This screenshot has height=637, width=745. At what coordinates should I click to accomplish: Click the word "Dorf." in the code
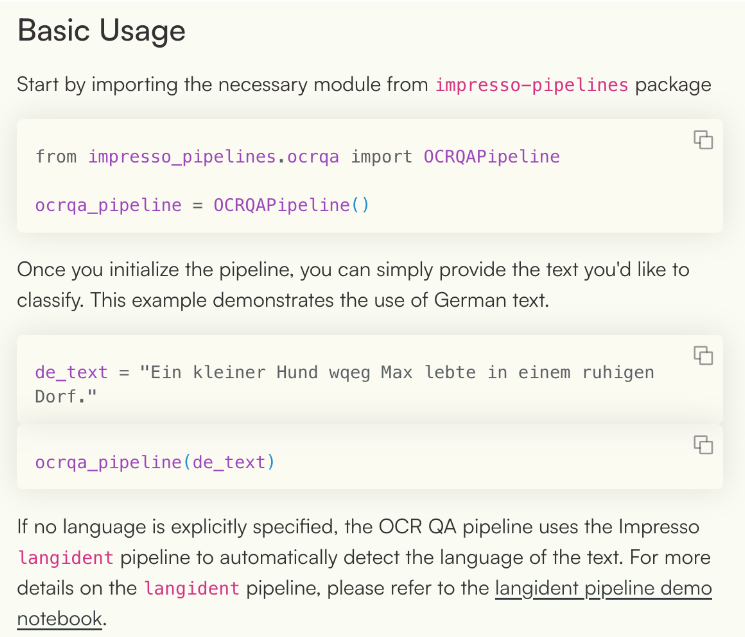60,396
